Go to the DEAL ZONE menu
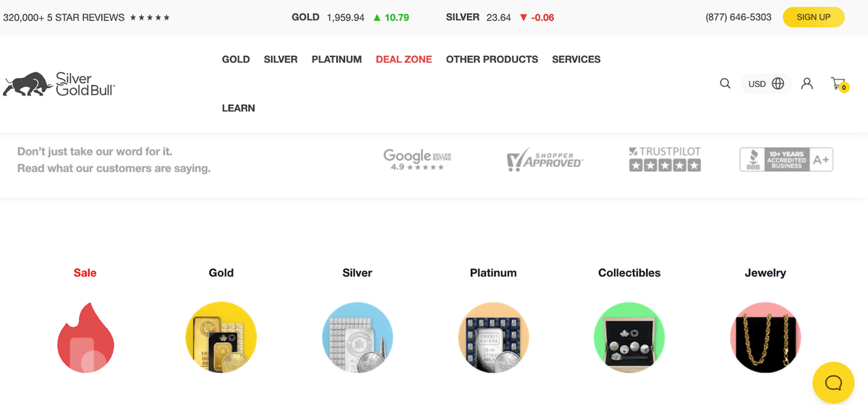The image size is (868, 405). (404, 59)
